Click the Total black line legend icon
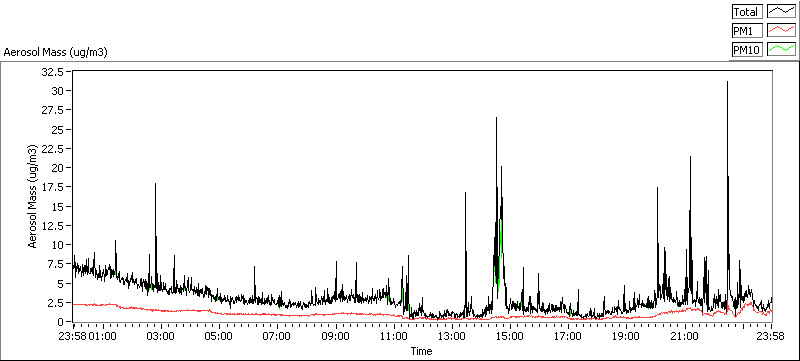The width and height of the screenshot is (800, 361). point(781,12)
